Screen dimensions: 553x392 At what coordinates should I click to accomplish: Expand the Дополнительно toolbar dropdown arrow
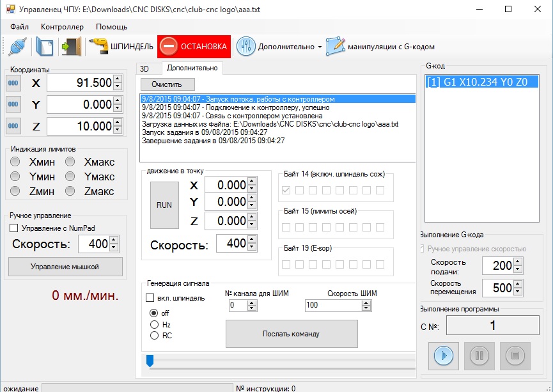tap(320, 47)
